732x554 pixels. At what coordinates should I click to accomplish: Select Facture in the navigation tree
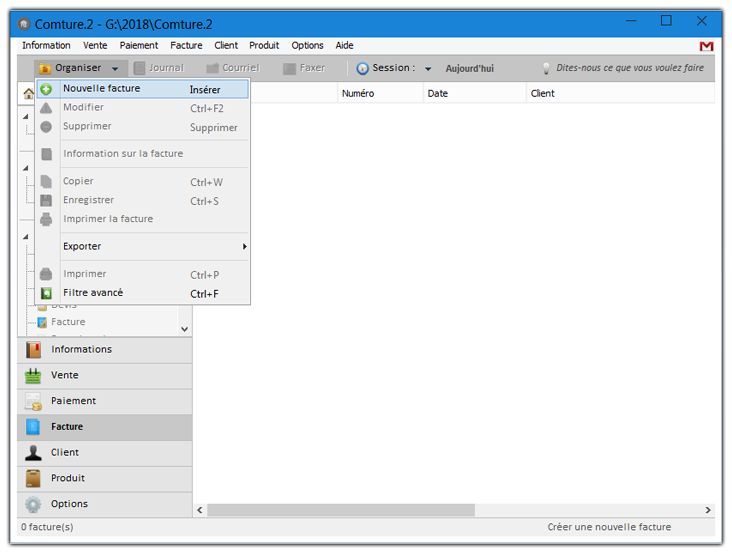(68, 322)
